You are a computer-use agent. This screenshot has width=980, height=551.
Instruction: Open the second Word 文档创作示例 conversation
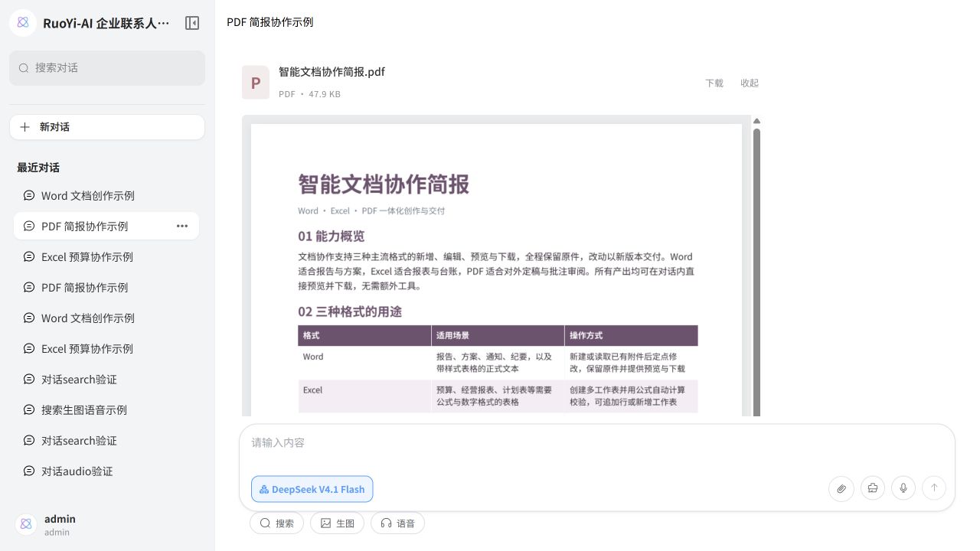tap(106, 318)
